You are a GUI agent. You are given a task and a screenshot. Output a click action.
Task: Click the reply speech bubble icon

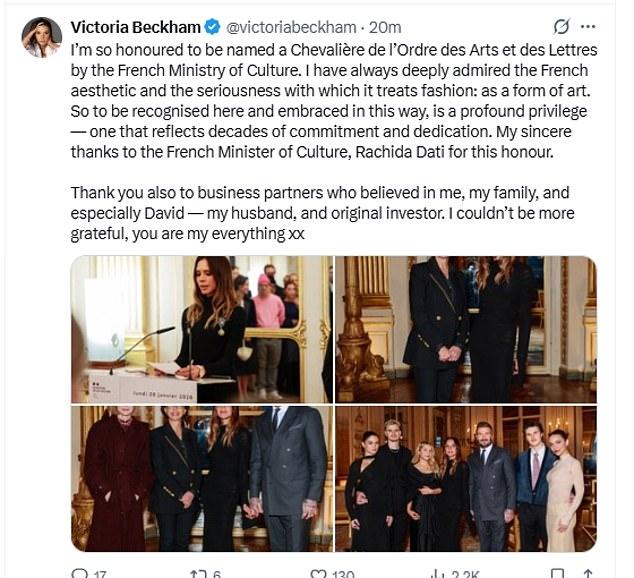80,573
